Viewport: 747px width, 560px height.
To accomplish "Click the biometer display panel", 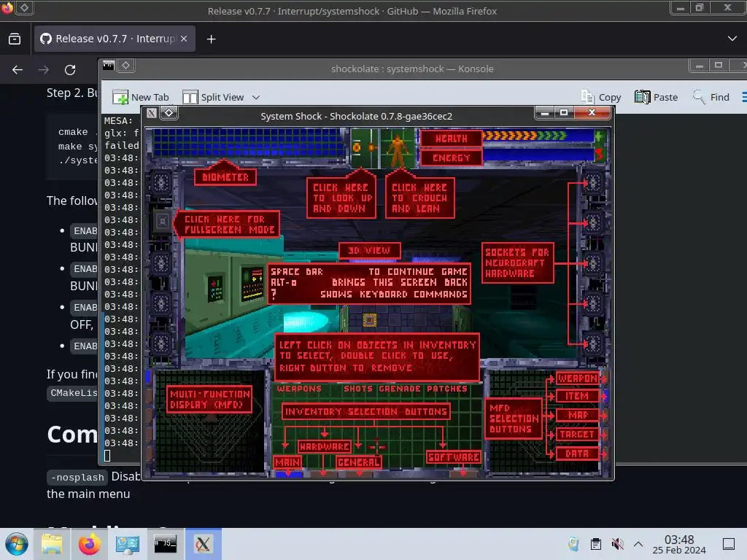I will click(x=249, y=143).
